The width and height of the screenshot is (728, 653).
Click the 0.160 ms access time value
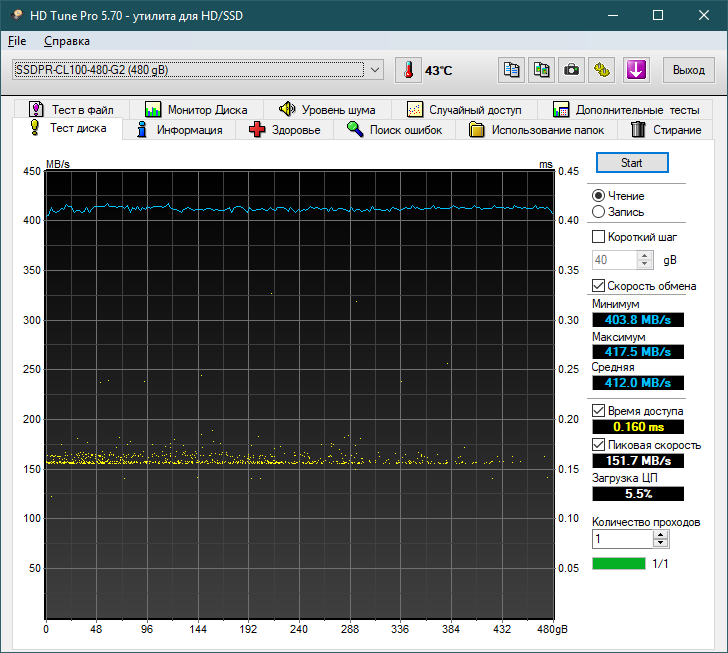(x=638, y=426)
